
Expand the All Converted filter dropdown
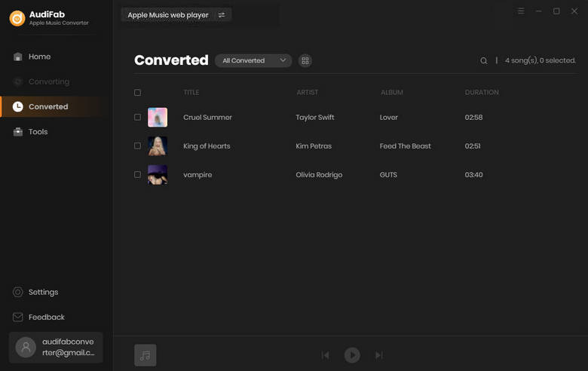coord(253,60)
